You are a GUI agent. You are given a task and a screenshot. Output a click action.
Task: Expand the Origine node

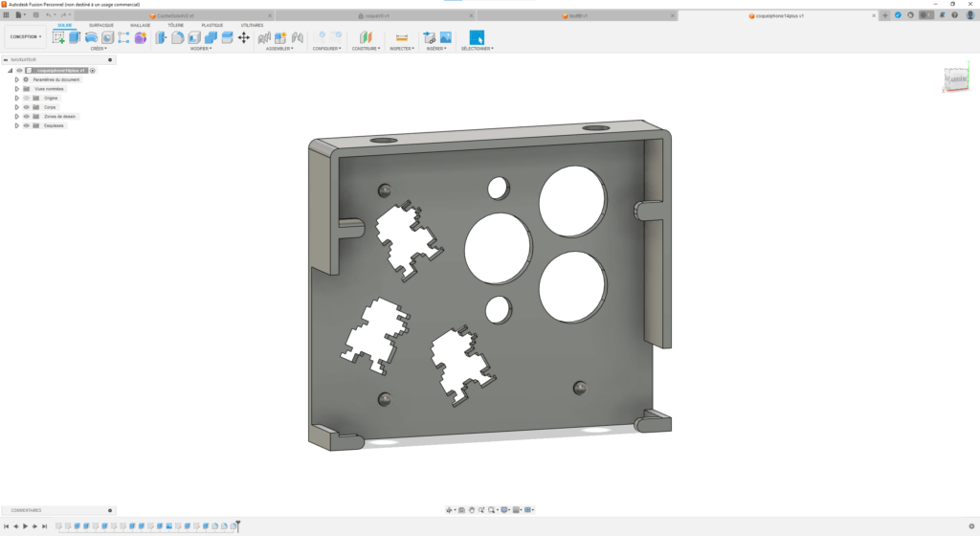point(17,98)
